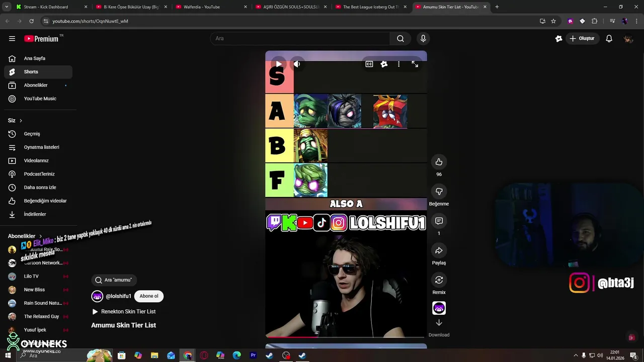Open Chrome extensions puzzle icon

594,21
